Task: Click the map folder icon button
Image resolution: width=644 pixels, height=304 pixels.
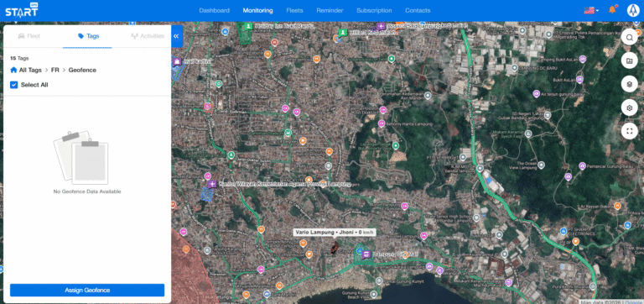Action: [x=629, y=61]
